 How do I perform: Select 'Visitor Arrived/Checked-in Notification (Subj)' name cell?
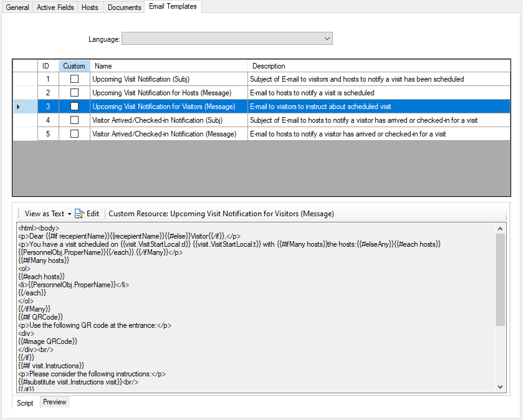169,120
